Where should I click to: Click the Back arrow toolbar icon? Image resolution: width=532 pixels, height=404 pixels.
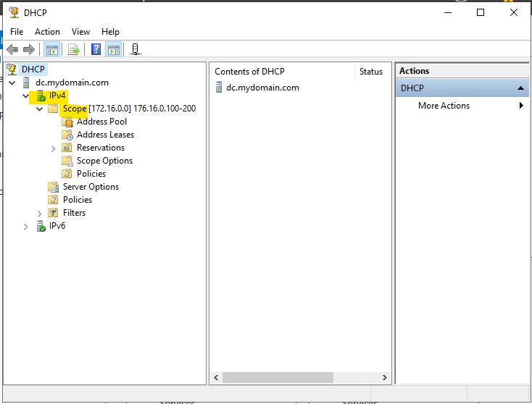(12, 49)
